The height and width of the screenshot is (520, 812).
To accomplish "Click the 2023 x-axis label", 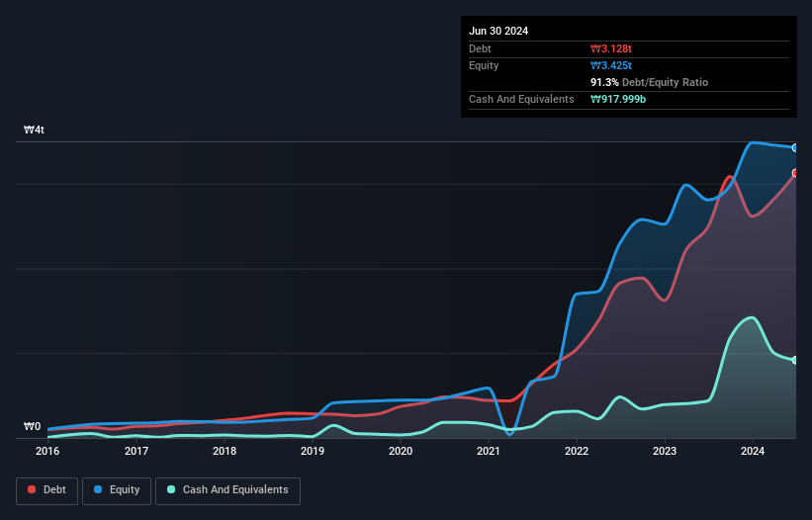I will coord(665,451).
